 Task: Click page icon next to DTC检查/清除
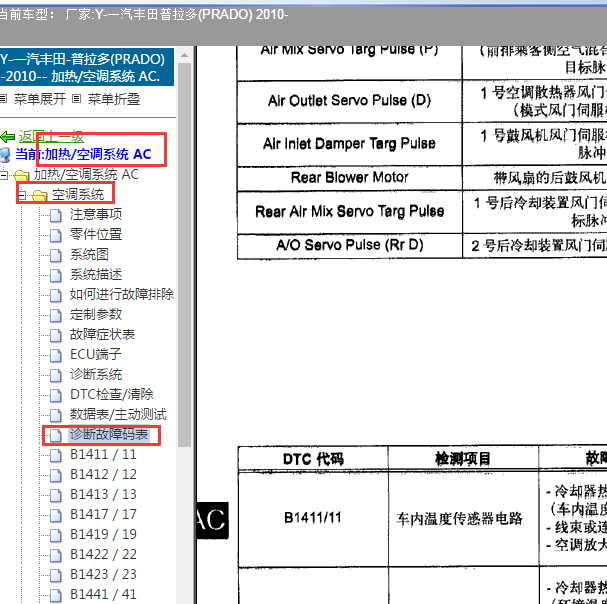[x=56, y=395]
